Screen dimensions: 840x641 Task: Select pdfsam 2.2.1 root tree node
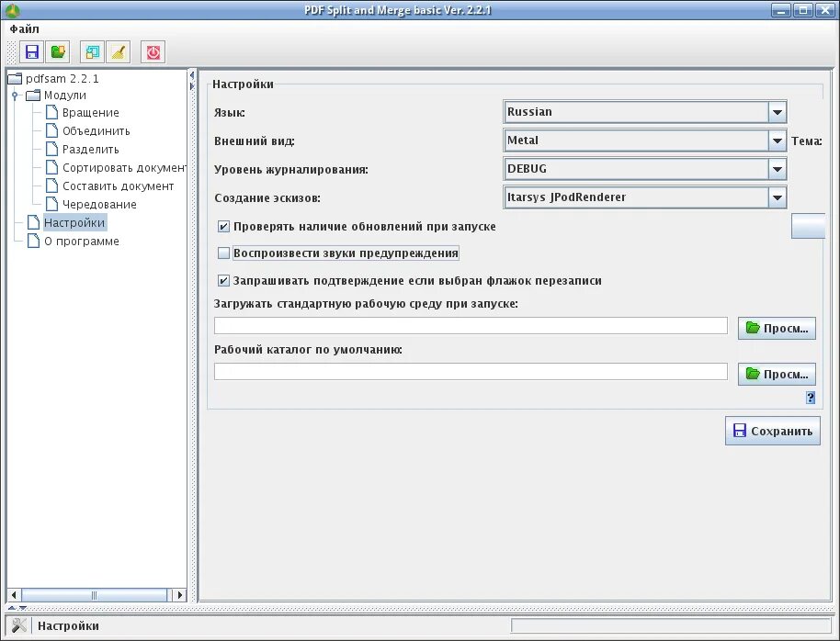point(53,79)
